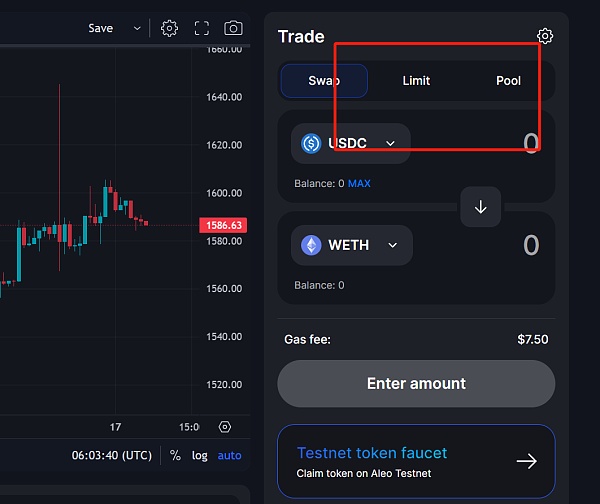Open chart settings gear icon

(x=169, y=28)
